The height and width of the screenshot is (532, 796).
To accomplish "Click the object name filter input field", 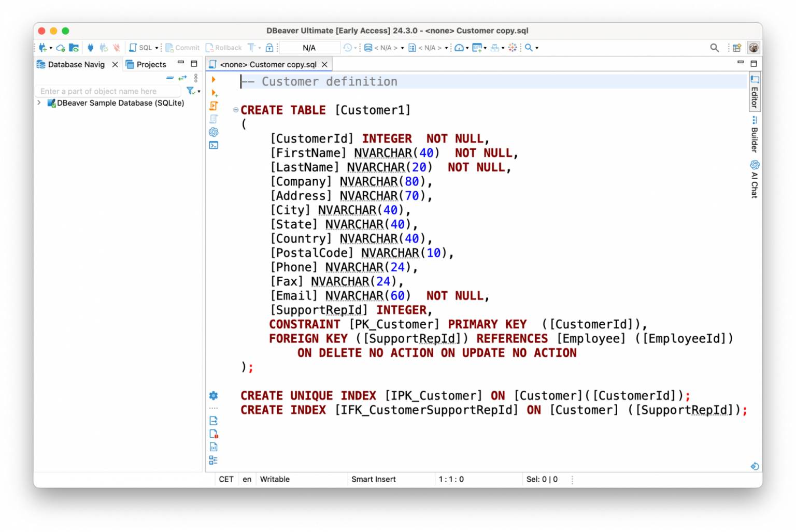I will (x=106, y=91).
